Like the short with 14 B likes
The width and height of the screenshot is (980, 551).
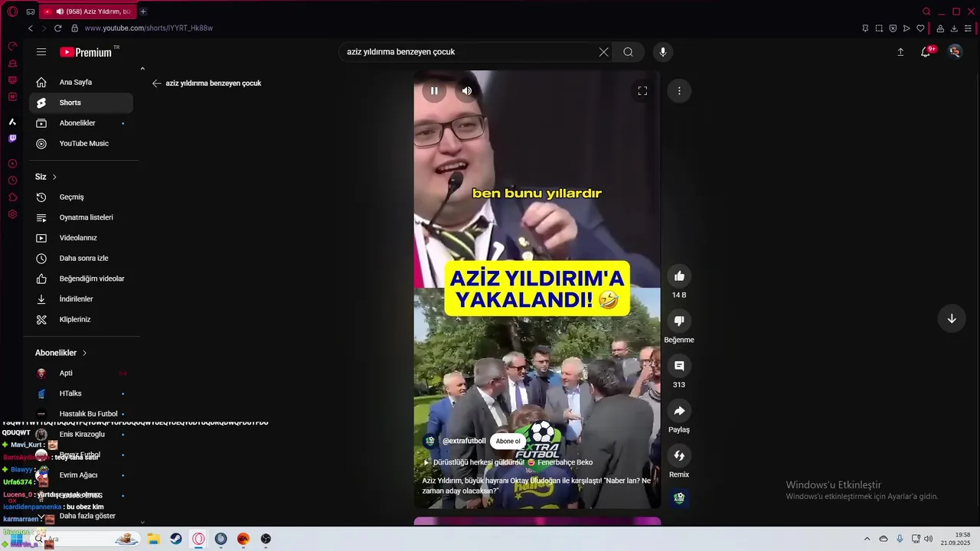[x=679, y=276]
